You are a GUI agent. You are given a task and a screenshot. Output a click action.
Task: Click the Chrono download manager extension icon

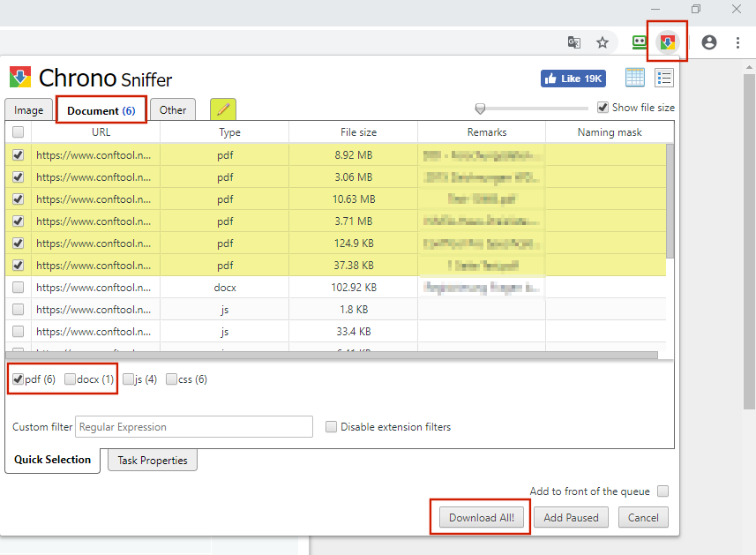point(667,42)
